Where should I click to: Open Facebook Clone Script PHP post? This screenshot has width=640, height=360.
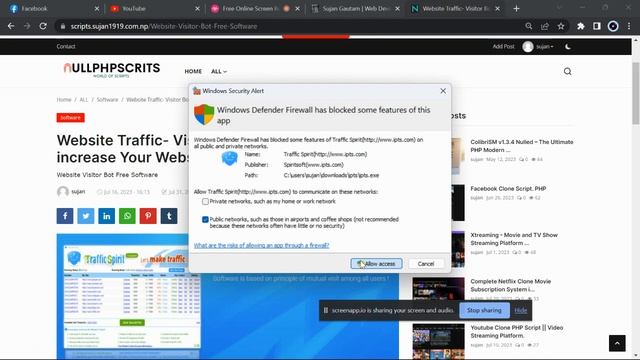(x=508, y=189)
